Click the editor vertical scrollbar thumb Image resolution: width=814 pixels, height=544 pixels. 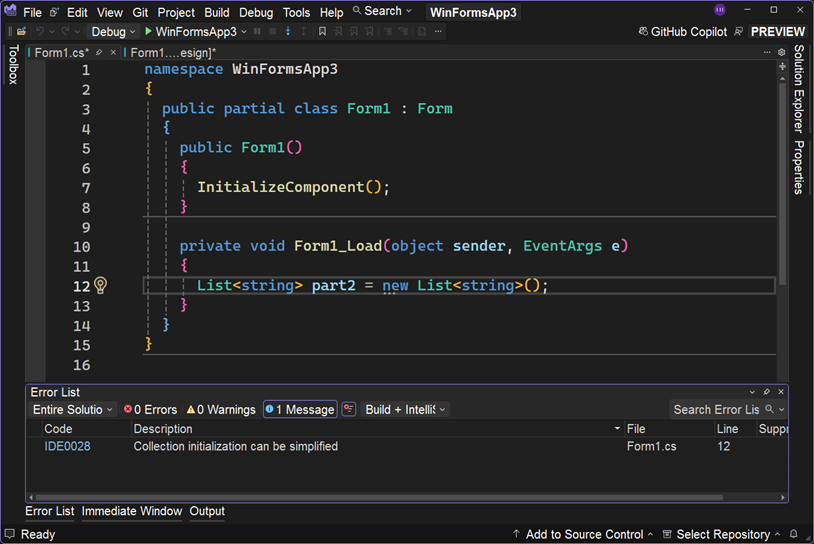tap(782, 184)
